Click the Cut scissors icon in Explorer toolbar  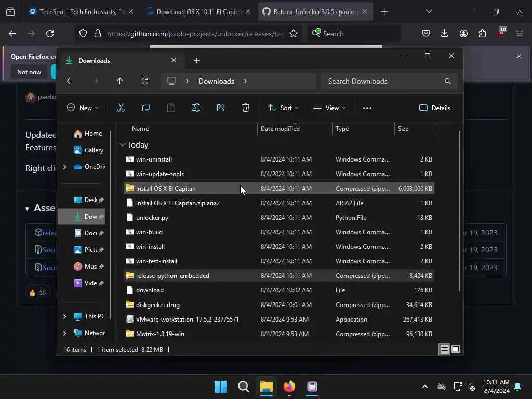[121, 108]
